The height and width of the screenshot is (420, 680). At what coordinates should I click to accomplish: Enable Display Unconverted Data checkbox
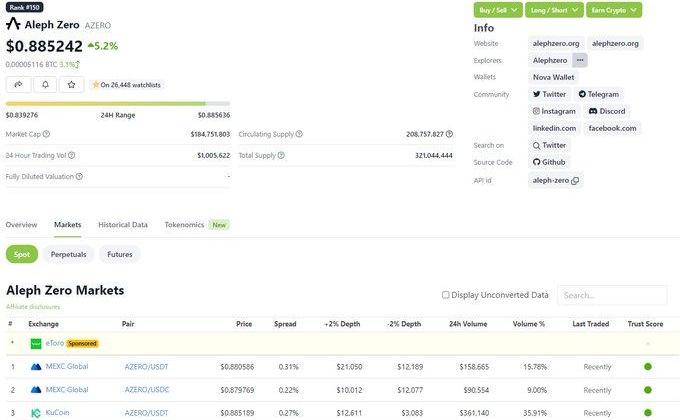(x=446, y=295)
